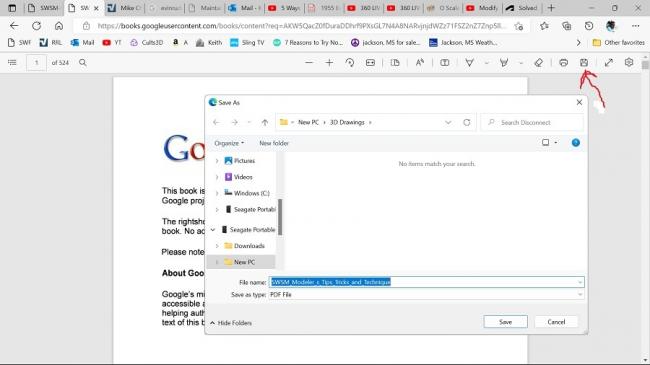650x365 pixels.
Task: Rotate the PDF page
Action: coord(349,63)
